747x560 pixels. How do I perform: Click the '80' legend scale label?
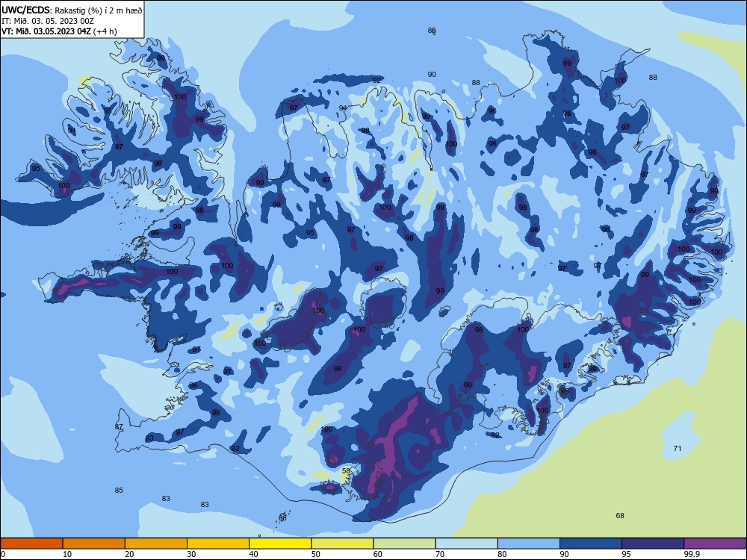[x=502, y=554]
